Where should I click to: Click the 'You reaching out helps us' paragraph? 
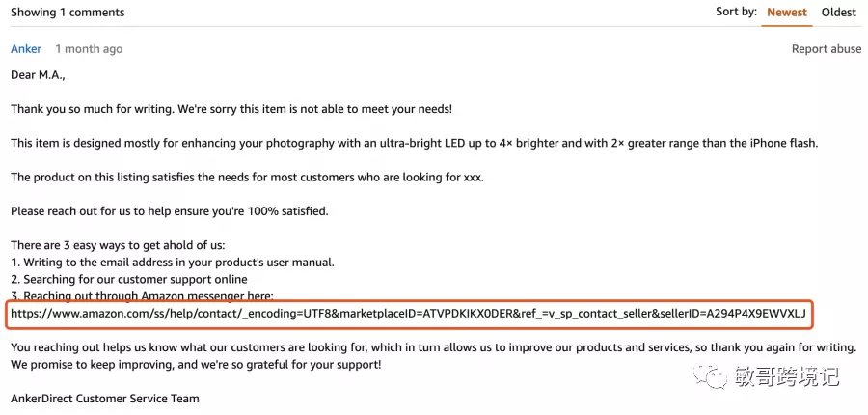click(x=433, y=348)
